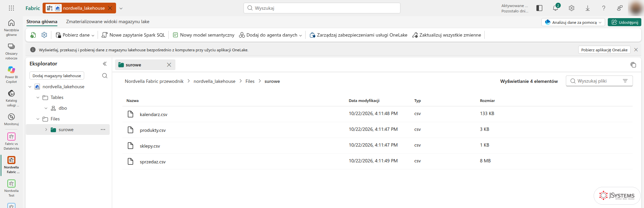
Task: Click Dodaj magazyny lakehouse button
Action: [x=57, y=76]
